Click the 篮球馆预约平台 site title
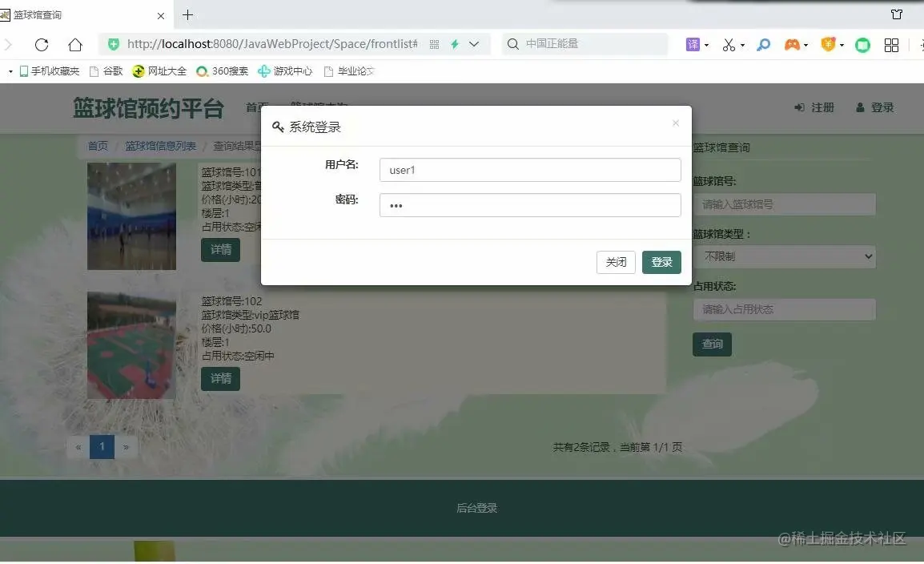This screenshot has height=564, width=924. click(148, 108)
